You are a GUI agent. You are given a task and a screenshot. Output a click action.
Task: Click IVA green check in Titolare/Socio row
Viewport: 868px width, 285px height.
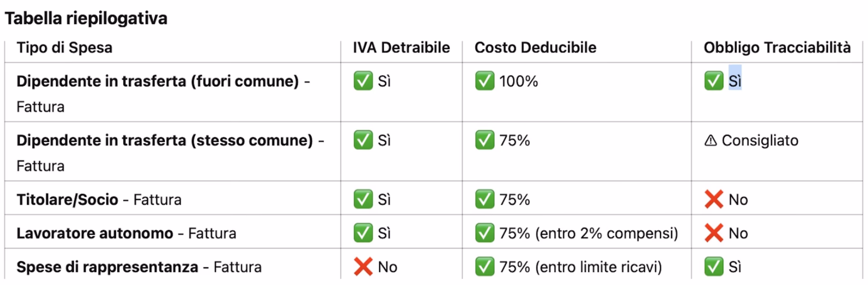pos(363,199)
